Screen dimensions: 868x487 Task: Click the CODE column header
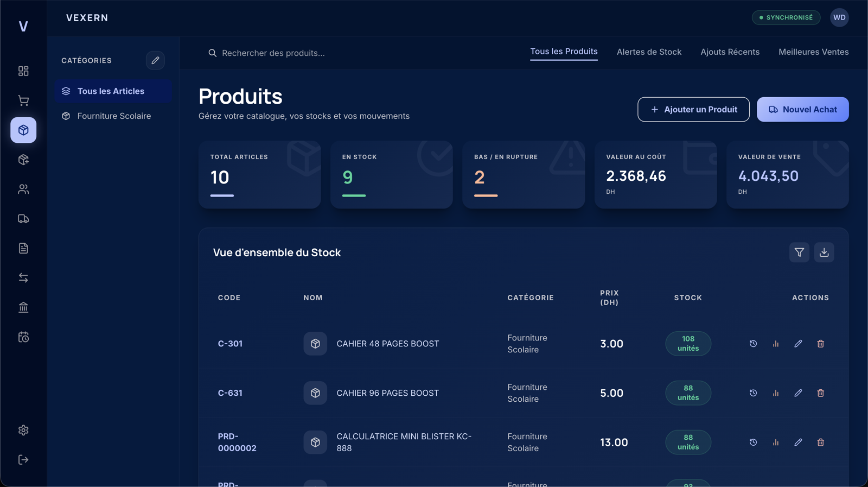pos(229,298)
